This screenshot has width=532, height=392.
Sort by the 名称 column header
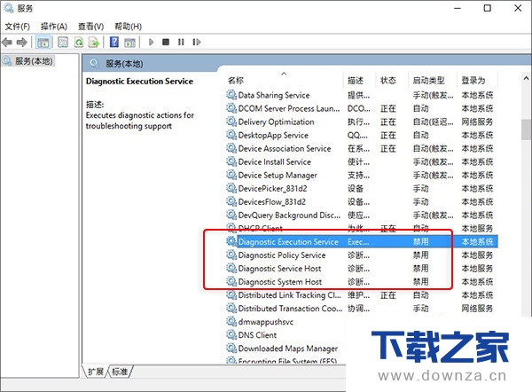pos(236,81)
